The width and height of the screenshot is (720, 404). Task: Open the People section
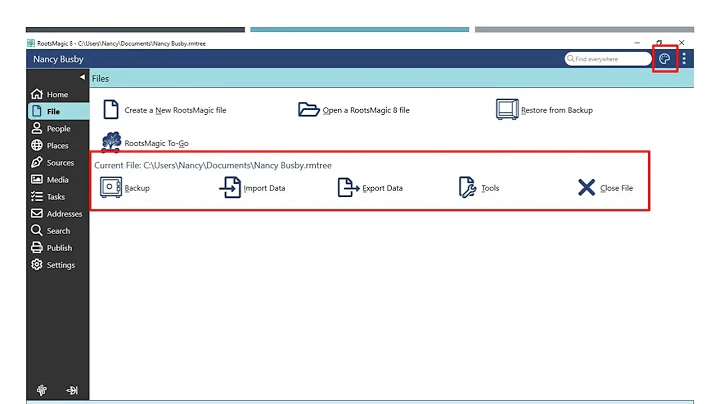(x=58, y=129)
